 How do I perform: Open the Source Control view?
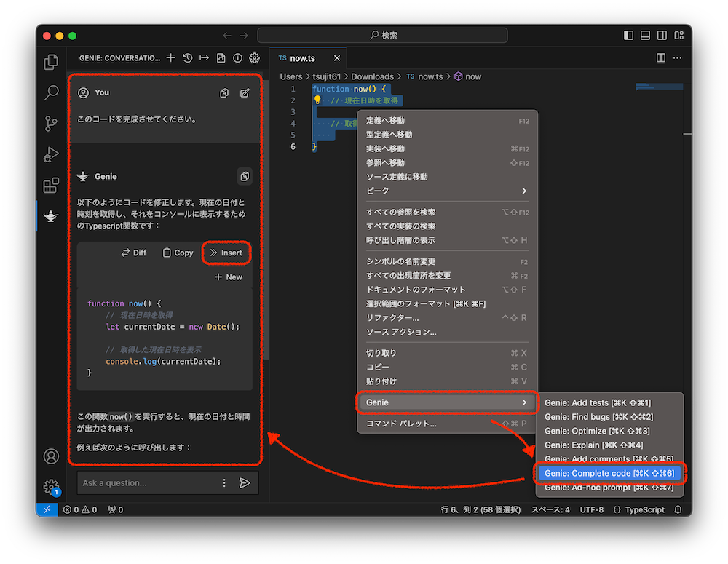(x=51, y=124)
